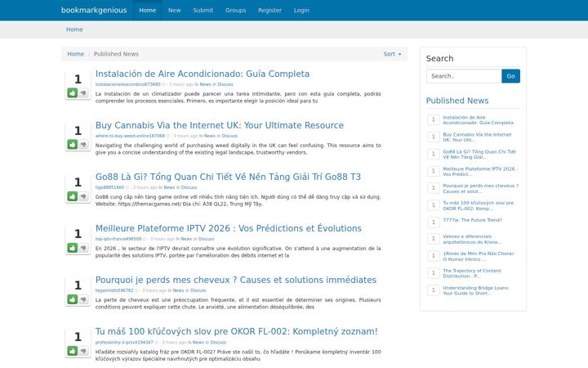Open the Home tab in navbar
The height and width of the screenshot is (368, 588).
coord(147,10)
